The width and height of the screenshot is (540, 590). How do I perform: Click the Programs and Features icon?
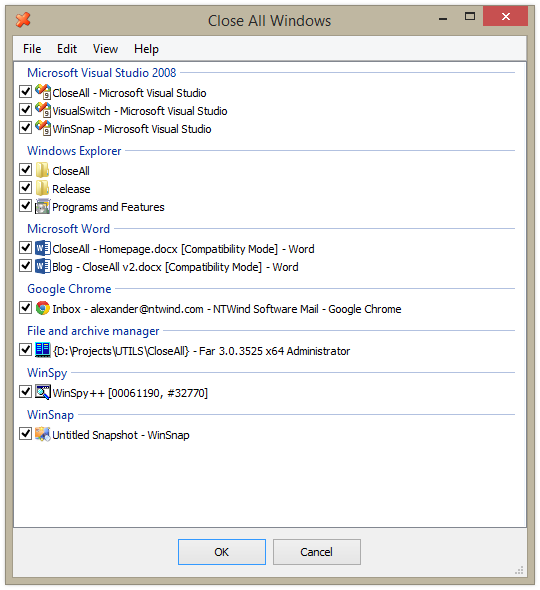pyautogui.click(x=43, y=206)
